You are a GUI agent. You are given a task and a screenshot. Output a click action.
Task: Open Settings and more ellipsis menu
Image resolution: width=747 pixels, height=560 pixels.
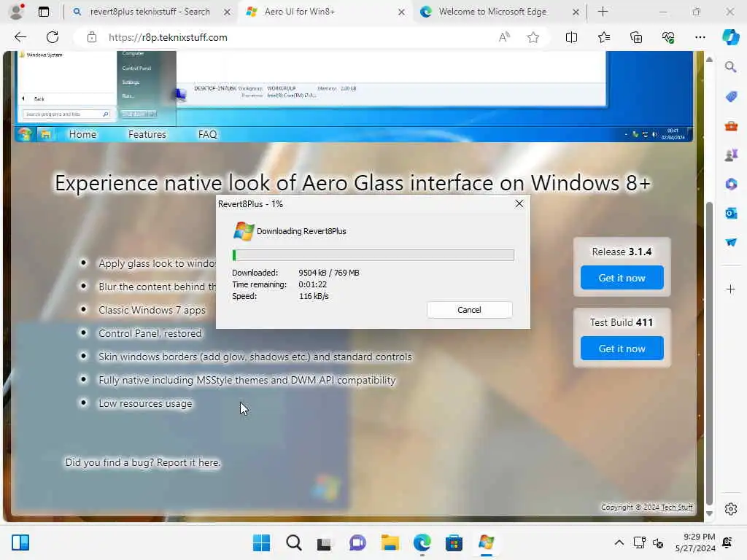point(700,37)
